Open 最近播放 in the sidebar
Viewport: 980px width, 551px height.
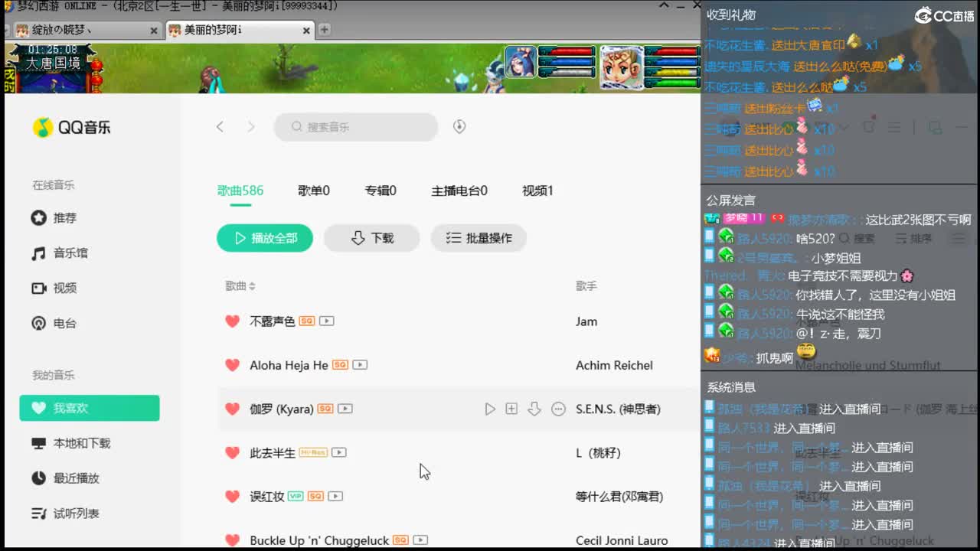(x=65, y=478)
